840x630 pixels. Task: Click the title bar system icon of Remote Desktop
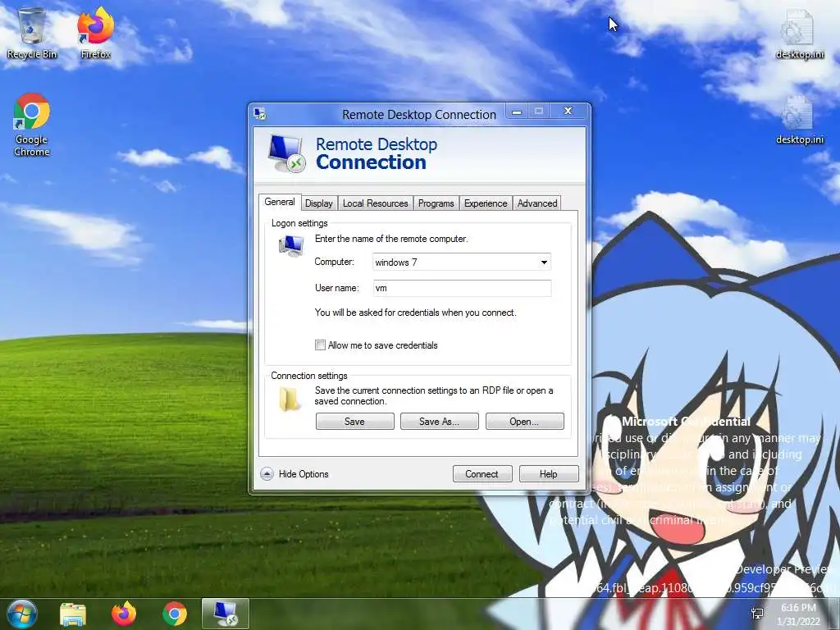pos(260,113)
